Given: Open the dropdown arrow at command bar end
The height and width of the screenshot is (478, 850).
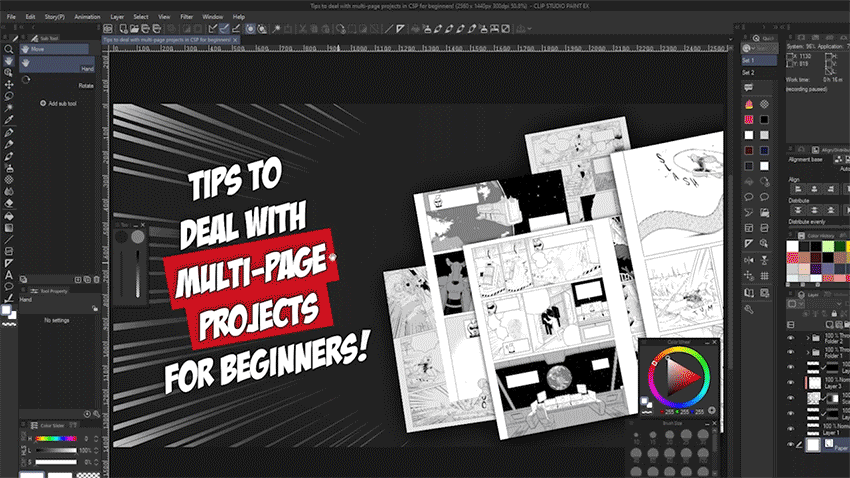Looking at the screenshot, I should tap(530, 29).
